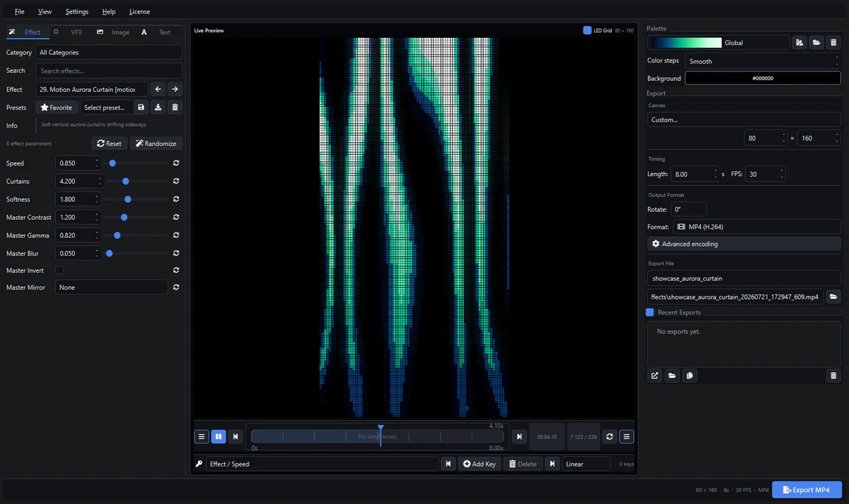Toggle the timeline loop icon
This screenshot has width=849, height=504.
tap(610, 437)
